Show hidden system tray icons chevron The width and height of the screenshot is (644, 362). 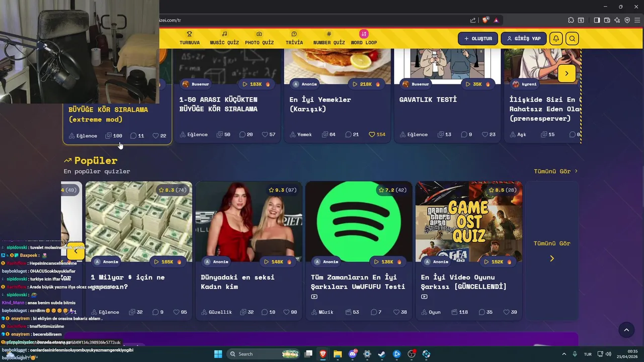tap(563, 354)
